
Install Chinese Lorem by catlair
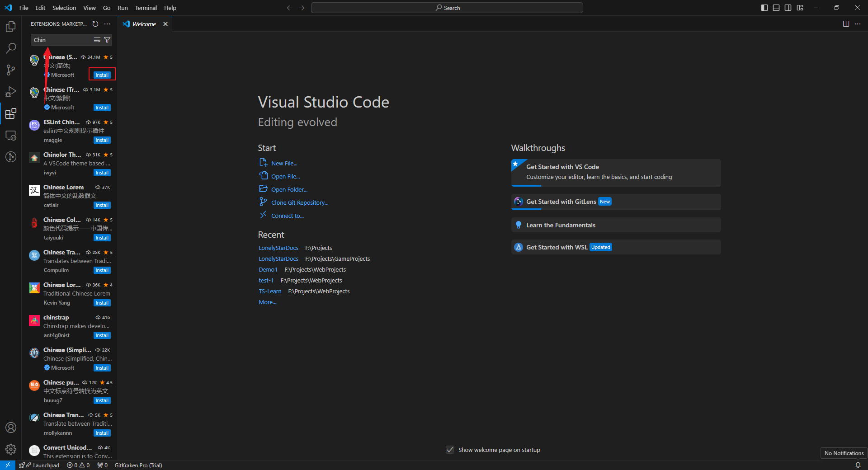click(102, 205)
